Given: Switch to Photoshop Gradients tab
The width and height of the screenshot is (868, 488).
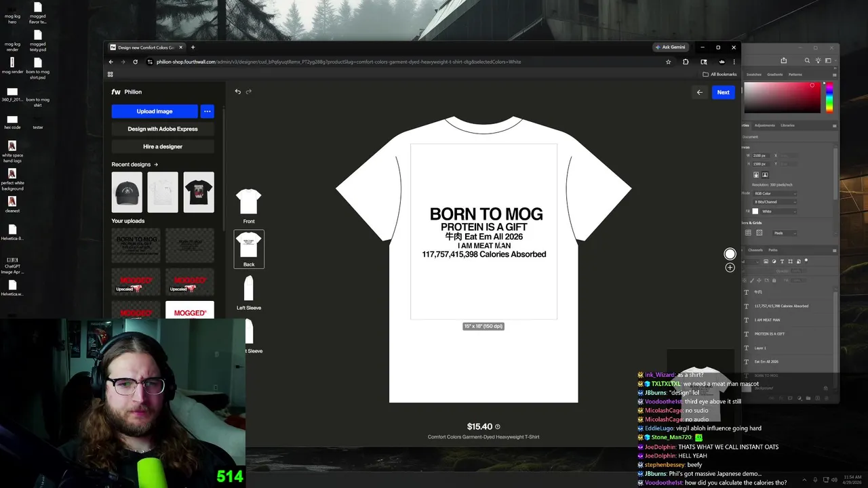Looking at the screenshot, I should pyautogui.click(x=775, y=75).
